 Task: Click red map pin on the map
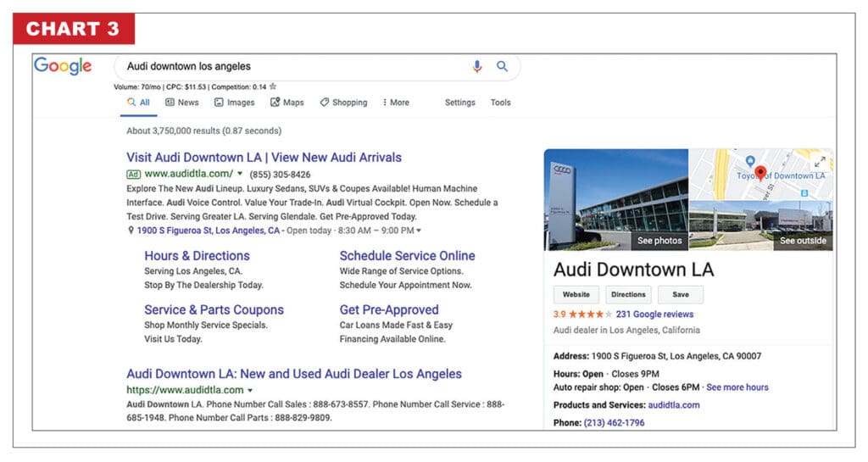pyautogui.click(x=760, y=174)
